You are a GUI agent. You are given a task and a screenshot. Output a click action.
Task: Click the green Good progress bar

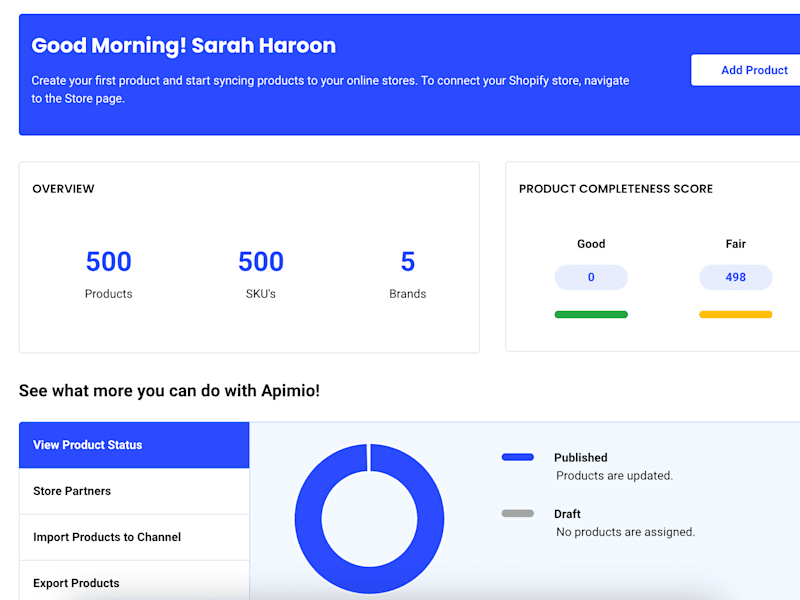[x=591, y=314]
